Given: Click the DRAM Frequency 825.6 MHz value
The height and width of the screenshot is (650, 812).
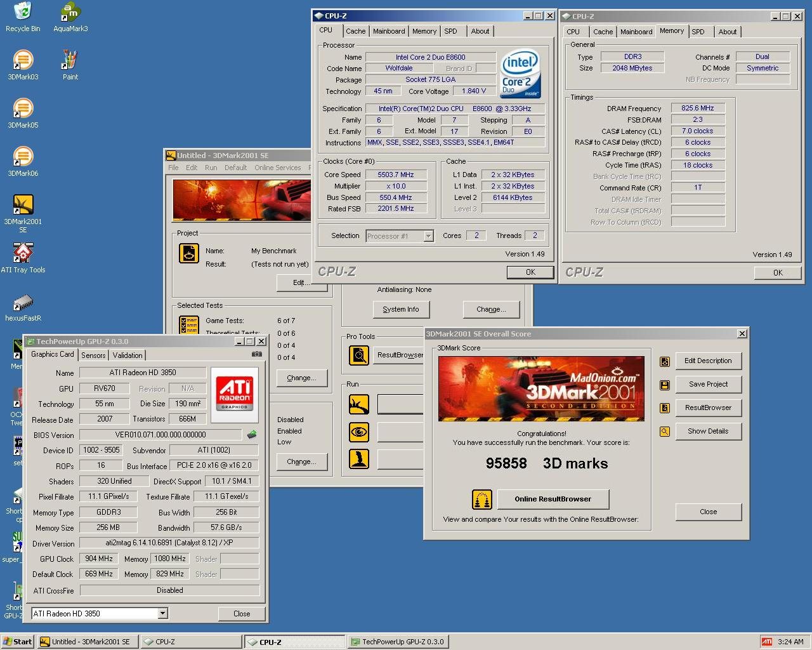Looking at the screenshot, I should coord(698,109).
